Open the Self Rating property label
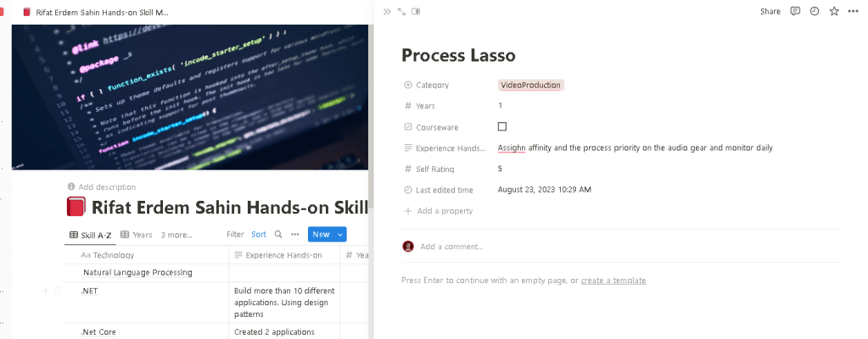This screenshot has width=868, height=339. [429, 169]
